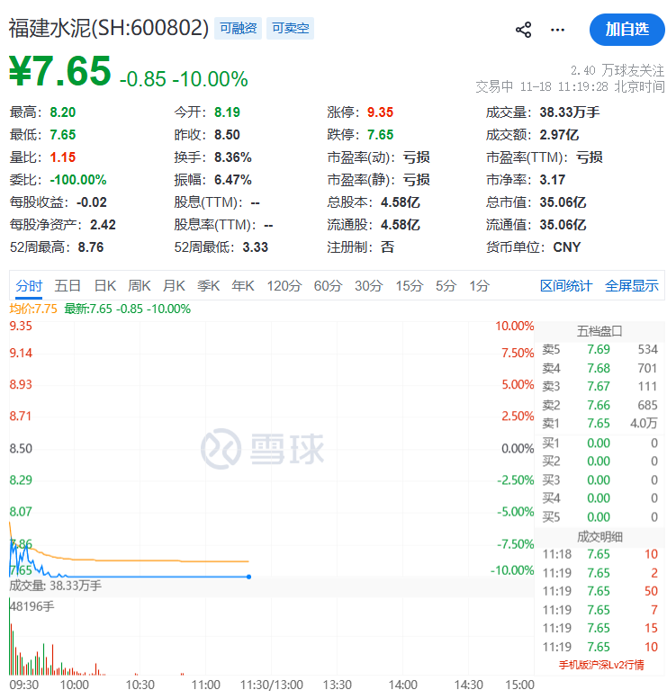Switch to the 5分 interval
The width and height of the screenshot is (667, 699).
pos(444,286)
